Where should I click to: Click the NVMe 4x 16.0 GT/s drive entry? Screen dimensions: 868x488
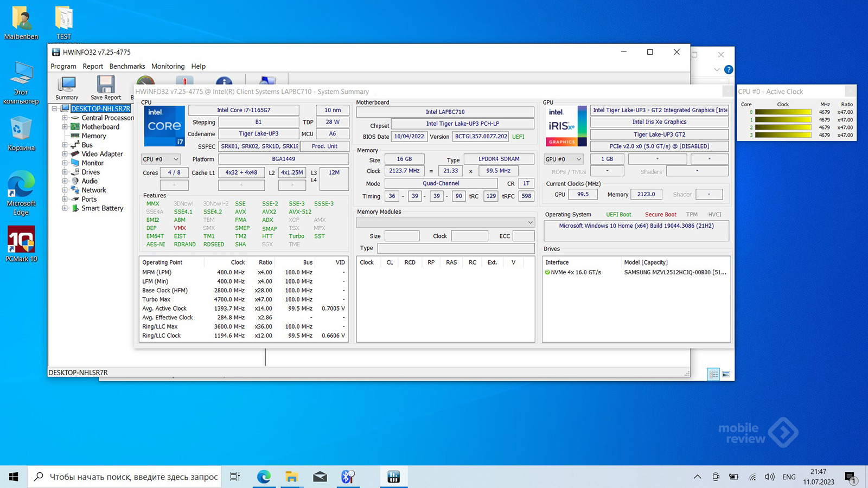(x=576, y=272)
